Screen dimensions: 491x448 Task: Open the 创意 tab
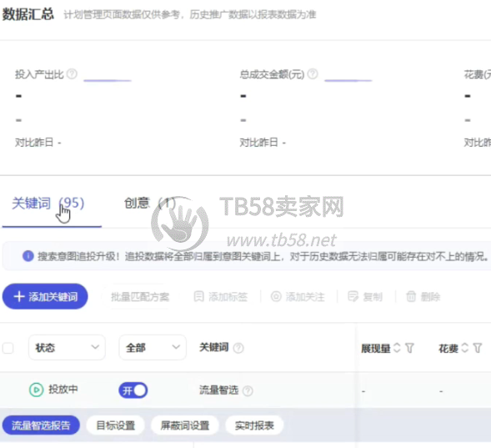(150, 204)
